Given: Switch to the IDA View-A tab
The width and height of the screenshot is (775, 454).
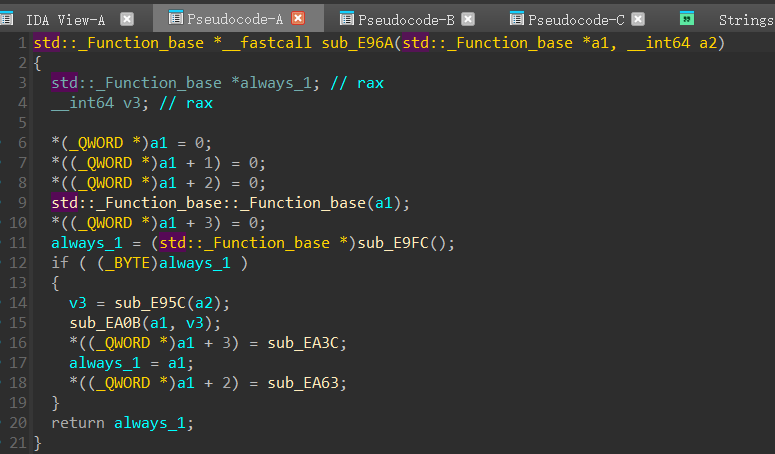Looking at the screenshot, I should [65, 20].
